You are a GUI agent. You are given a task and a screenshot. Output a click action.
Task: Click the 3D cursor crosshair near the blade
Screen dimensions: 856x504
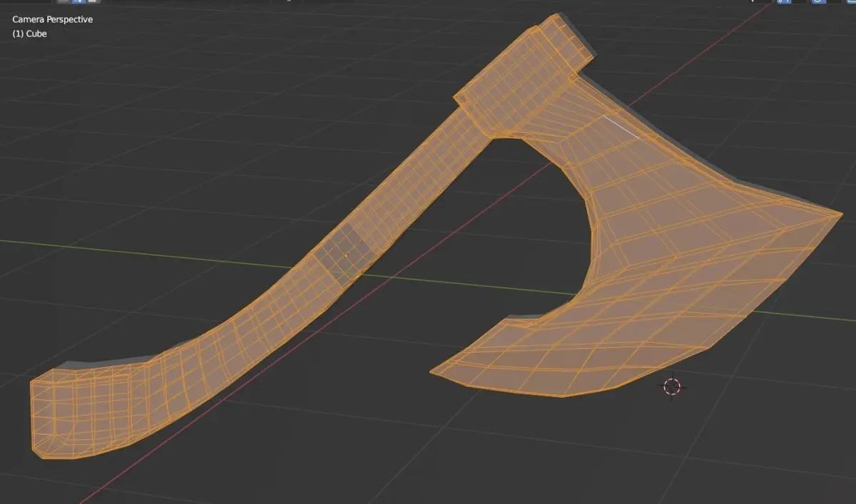(x=672, y=386)
